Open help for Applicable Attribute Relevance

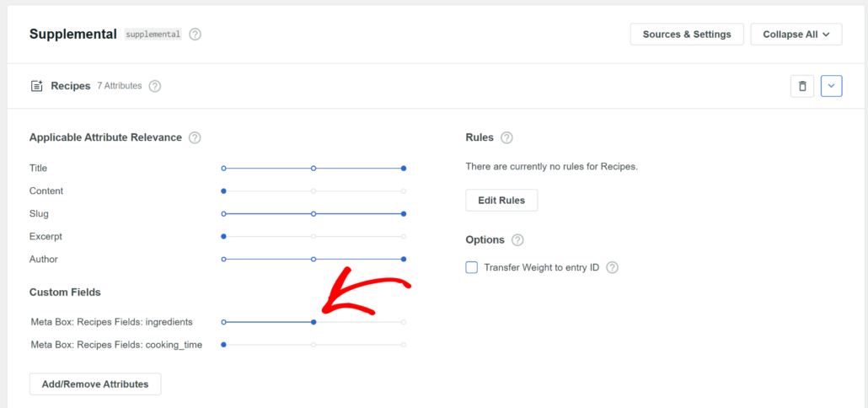pyautogui.click(x=195, y=137)
